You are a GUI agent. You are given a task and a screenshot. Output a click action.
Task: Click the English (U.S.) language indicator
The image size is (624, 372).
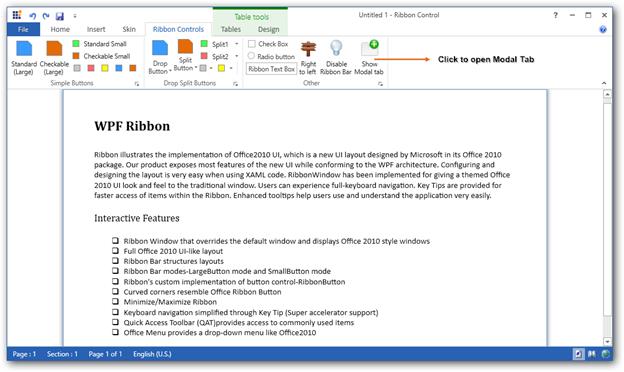(x=152, y=354)
